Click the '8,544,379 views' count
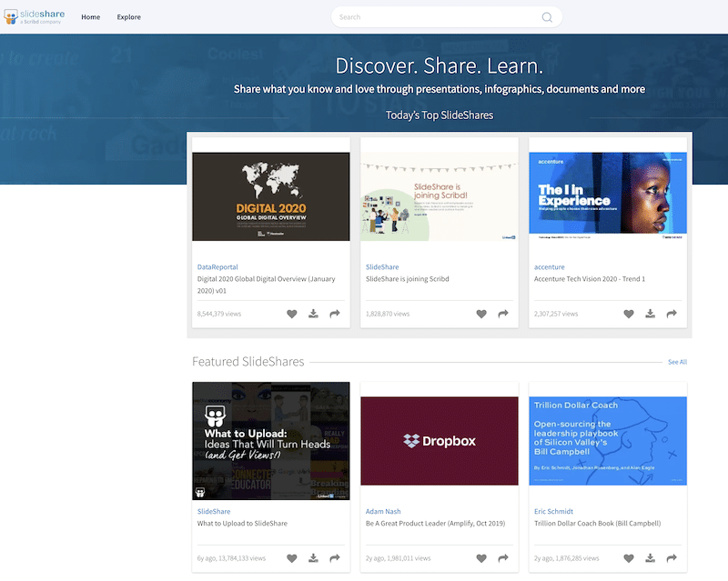Screen dimensions: 728x581 219,314
